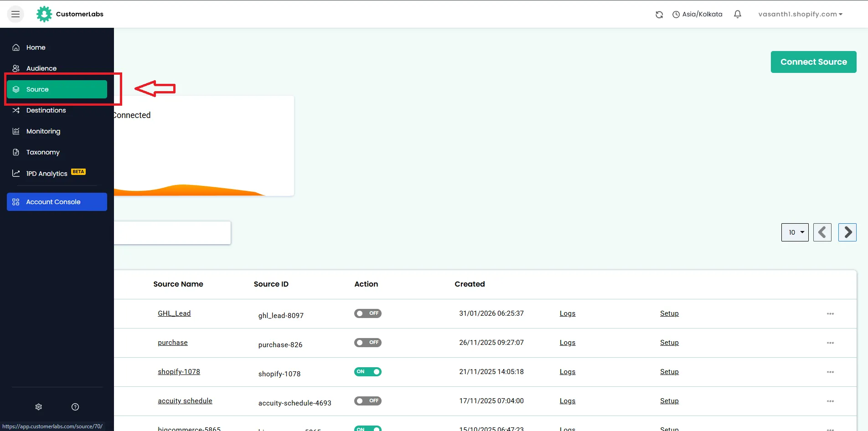This screenshot has width=868, height=431.
Task: Click the CustomerLabs gear logo
Action: [x=44, y=14]
